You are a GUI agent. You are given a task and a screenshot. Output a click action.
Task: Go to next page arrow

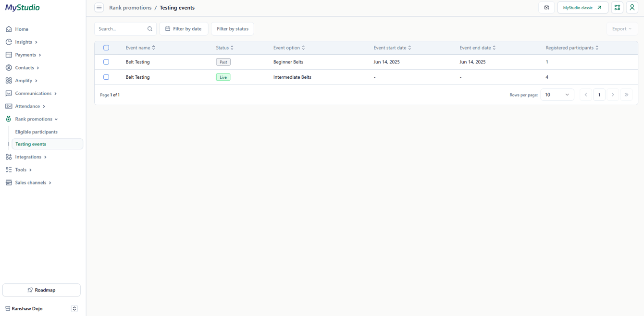tap(613, 95)
